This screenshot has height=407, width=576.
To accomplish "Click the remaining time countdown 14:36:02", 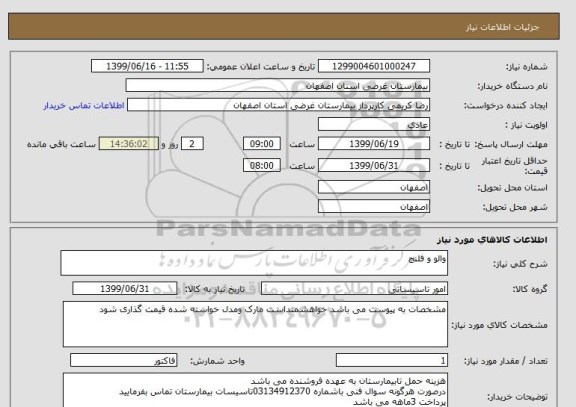I will click(129, 144).
